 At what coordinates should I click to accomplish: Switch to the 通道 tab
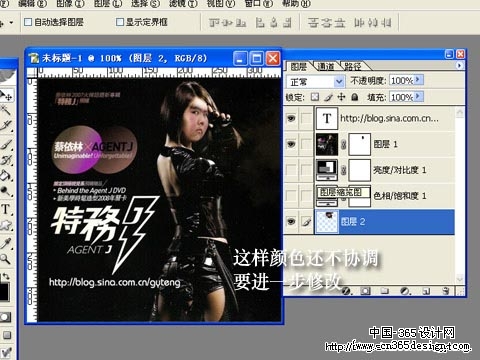tap(326, 66)
